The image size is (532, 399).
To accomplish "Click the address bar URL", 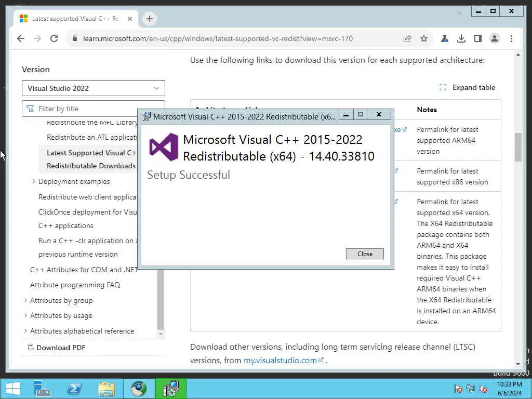I will (x=218, y=38).
